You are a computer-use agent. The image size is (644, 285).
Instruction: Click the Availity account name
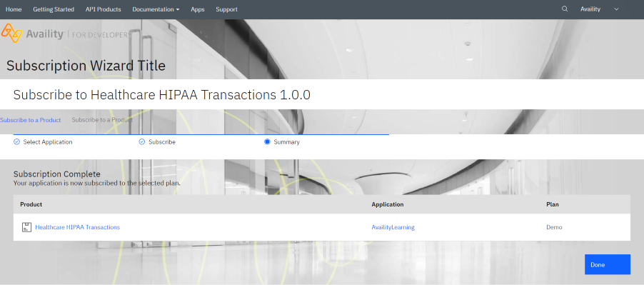[590, 9]
